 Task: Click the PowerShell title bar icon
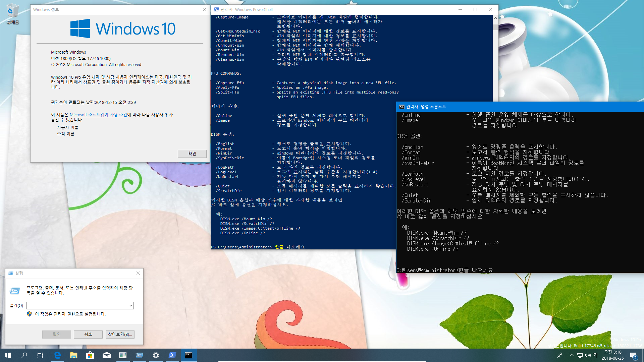click(x=216, y=9)
